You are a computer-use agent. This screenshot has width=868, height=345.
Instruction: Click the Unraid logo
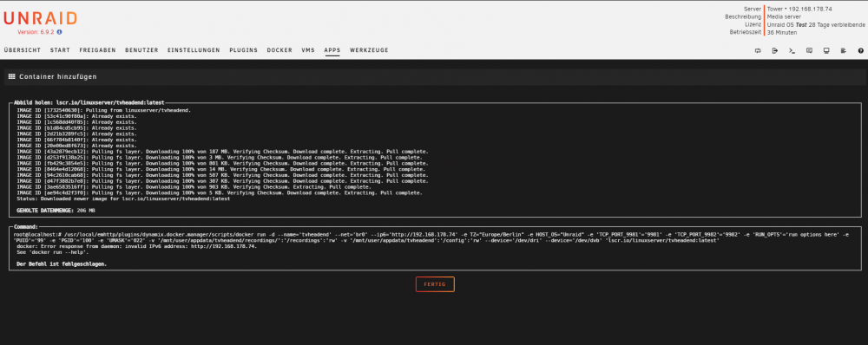click(41, 18)
